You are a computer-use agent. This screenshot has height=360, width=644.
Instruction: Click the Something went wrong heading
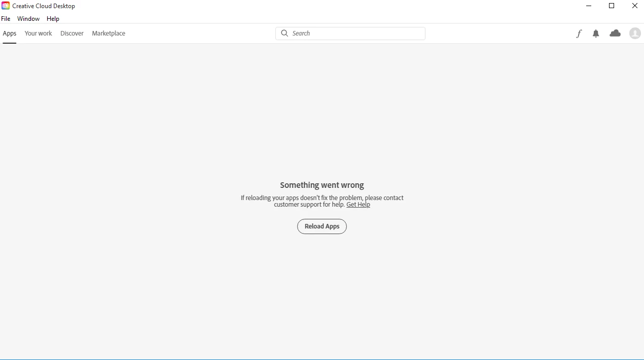(322, 185)
